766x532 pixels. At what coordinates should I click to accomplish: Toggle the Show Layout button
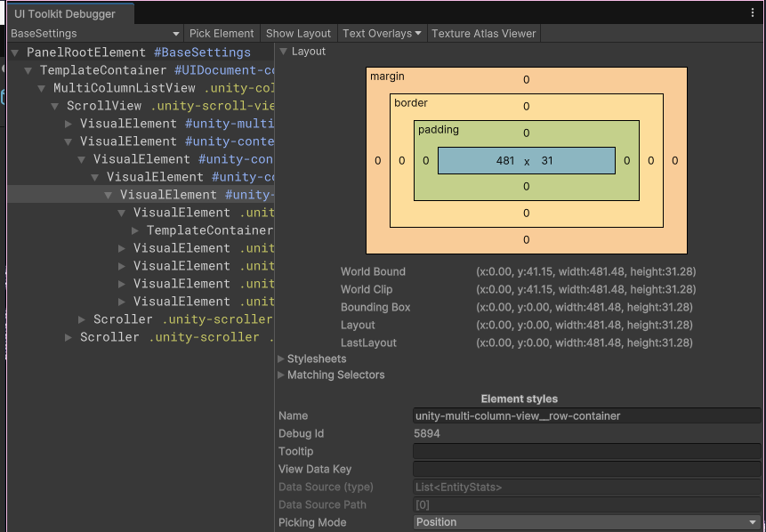point(298,34)
